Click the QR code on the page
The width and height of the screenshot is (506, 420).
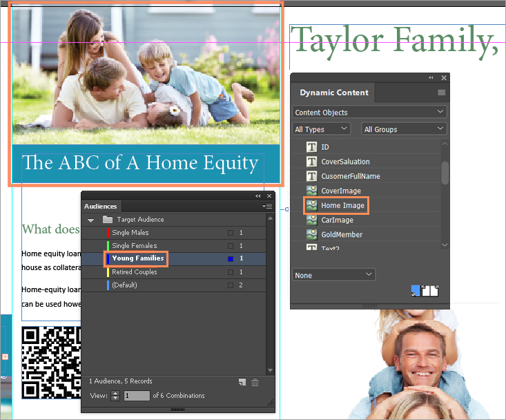click(x=51, y=363)
